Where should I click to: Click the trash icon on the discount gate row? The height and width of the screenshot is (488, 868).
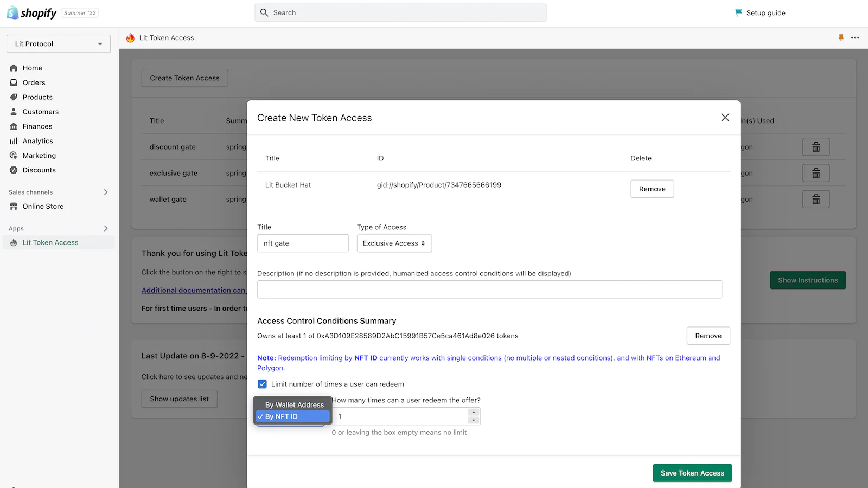click(816, 146)
